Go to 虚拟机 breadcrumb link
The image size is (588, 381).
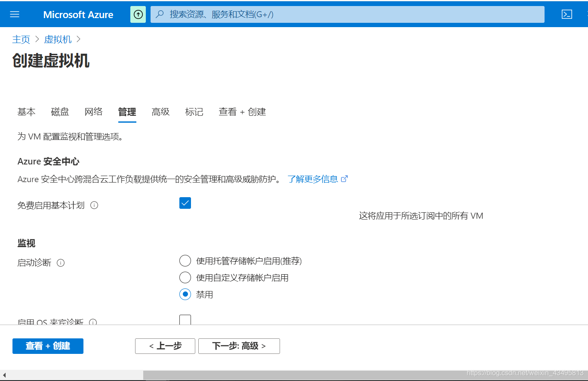coord(58,39)
